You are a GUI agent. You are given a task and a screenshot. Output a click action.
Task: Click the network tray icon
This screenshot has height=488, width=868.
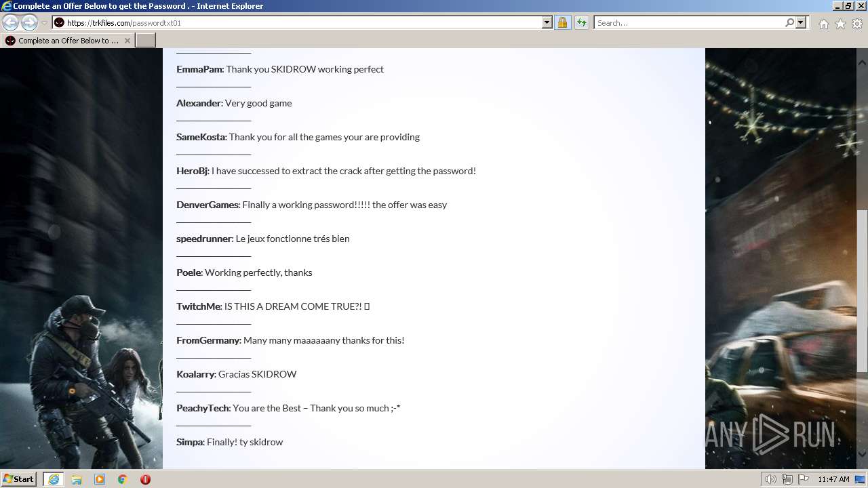click(787, 479)
